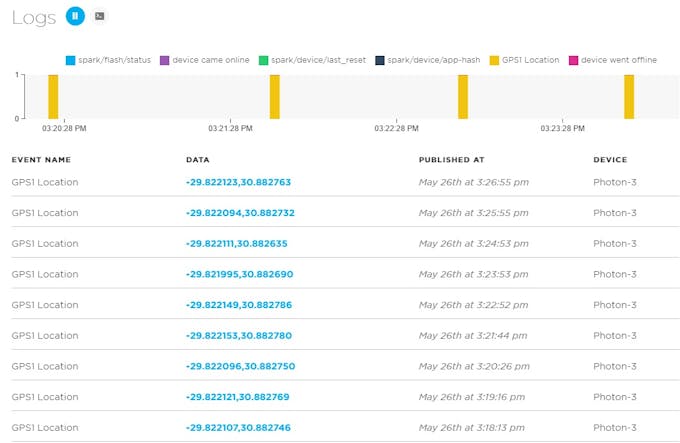Image resolution: width=680 pixels, height=443 pixels.
Task: Click the EVENT NAME column header
Action: click(x=41, y=160)
